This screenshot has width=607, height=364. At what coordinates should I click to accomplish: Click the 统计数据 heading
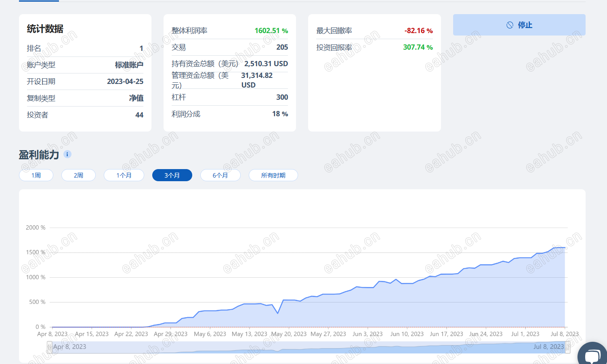pos(45,29)
